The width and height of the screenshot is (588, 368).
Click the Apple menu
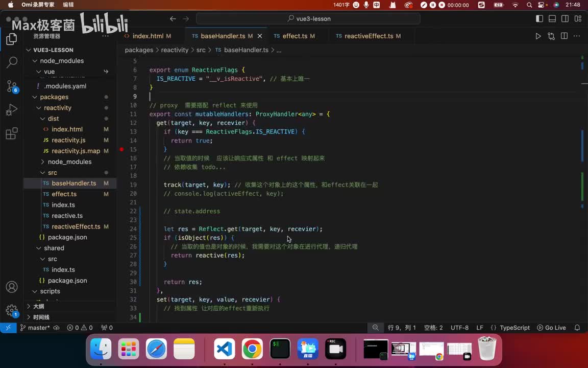click(x=11, y=5)
